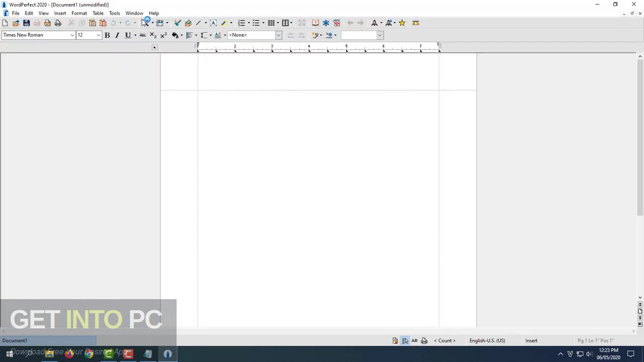644x362 pixels.
Task: Toggle Italic formatting
Action: (x=117, y=35)
